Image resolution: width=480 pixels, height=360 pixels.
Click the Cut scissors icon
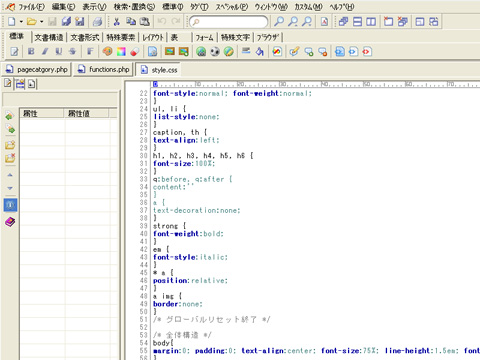(x=117, y=22)
